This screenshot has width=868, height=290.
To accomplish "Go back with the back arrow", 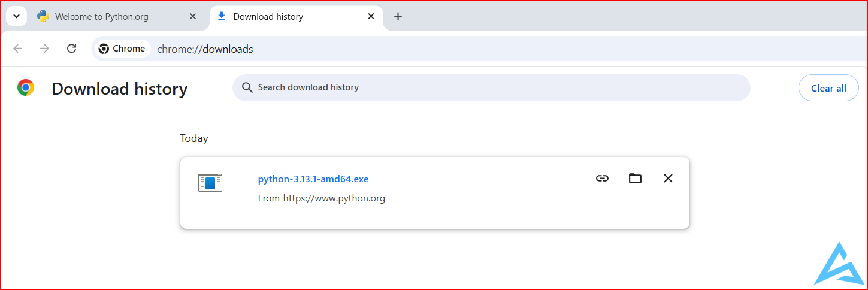I will click(x=18, y=49).
